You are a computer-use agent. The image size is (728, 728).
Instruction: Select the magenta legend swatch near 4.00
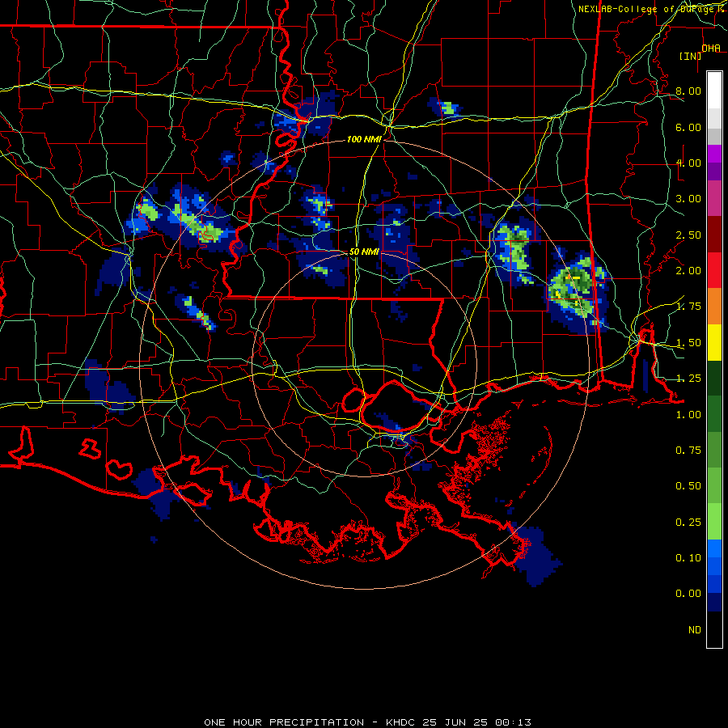click(714, 154)
